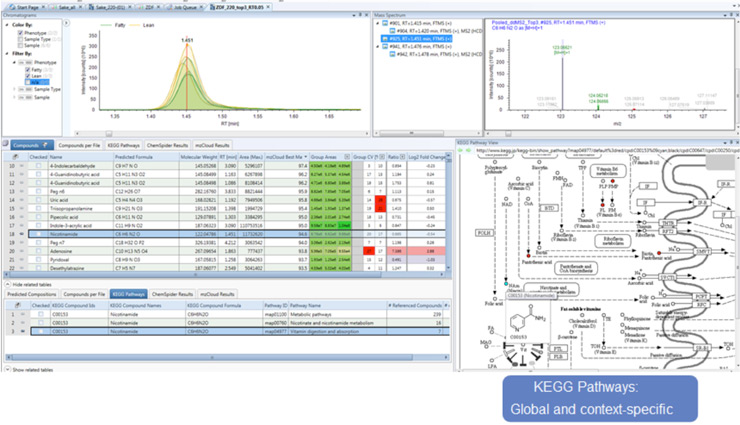
Task: Click the scan icon for #941 spectrum
Action: [385, 46]
